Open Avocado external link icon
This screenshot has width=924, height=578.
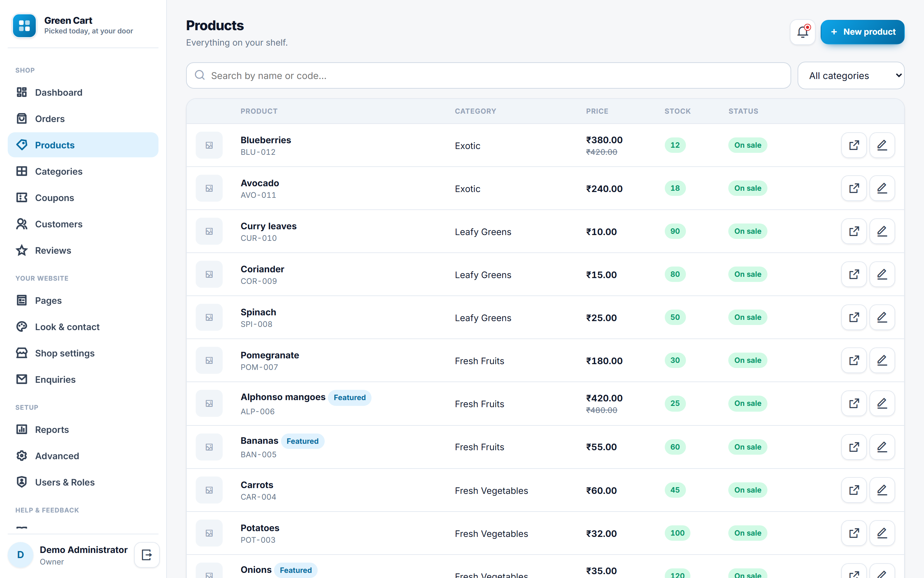coord(854,188)
